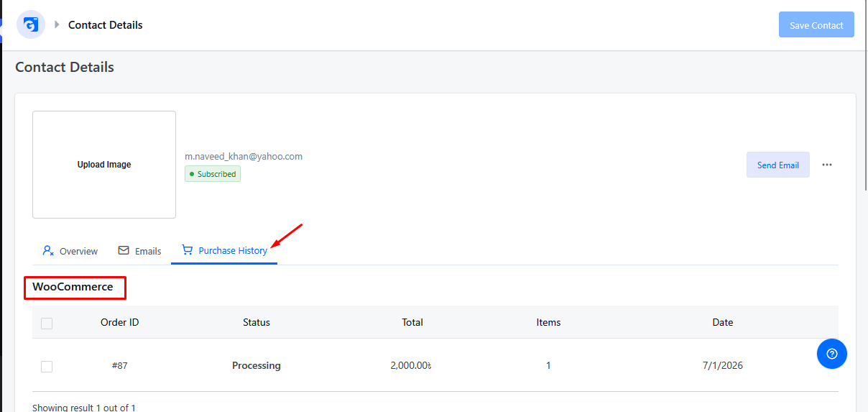Click the items count 1 cell
The image size is (868, 412).
548,365
